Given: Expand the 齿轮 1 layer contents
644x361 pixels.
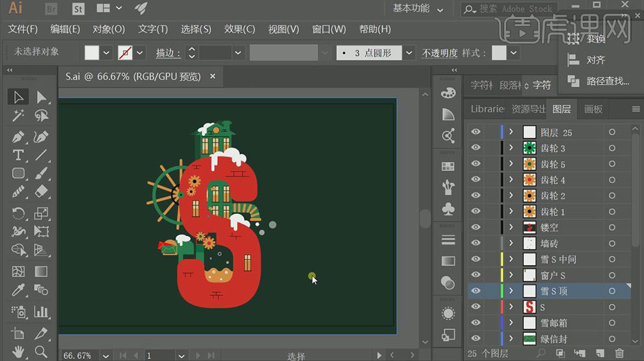Looking at the screenshot, I should click(511, 211).
